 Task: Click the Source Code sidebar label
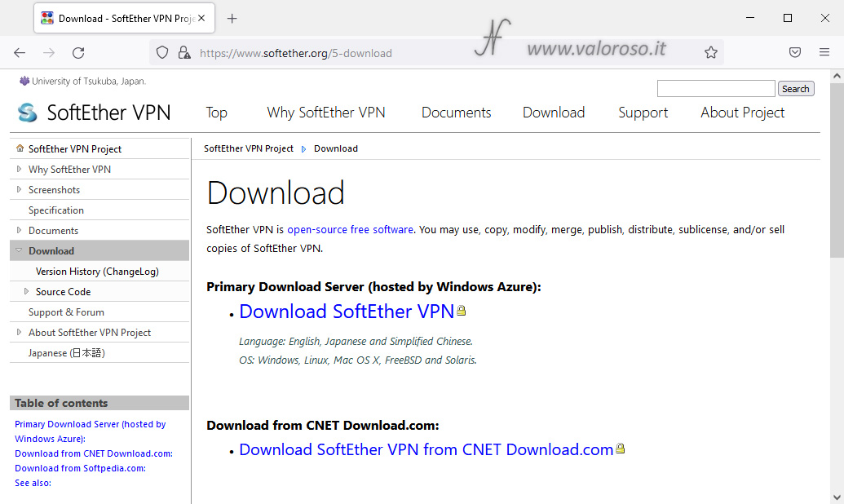click(63, 292)
